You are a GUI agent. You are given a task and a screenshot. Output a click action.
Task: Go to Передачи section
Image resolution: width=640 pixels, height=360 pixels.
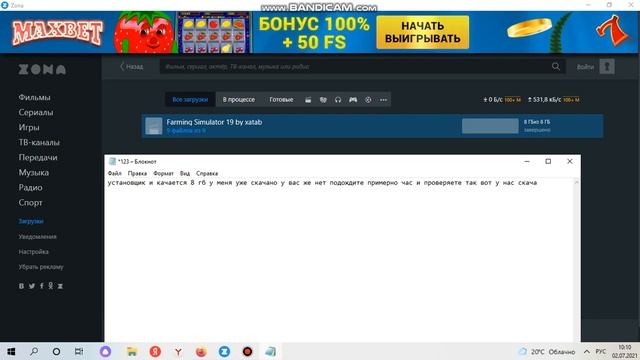(38, 158)
